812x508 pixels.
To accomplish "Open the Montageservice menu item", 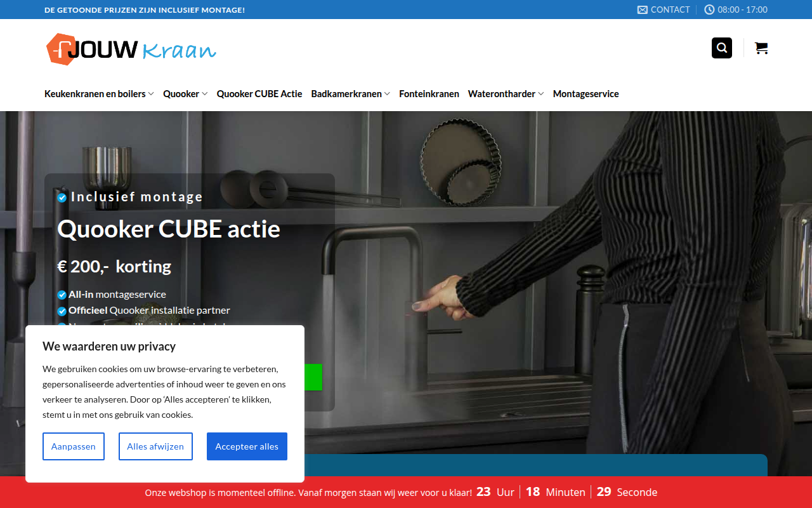I will [586, 94].
